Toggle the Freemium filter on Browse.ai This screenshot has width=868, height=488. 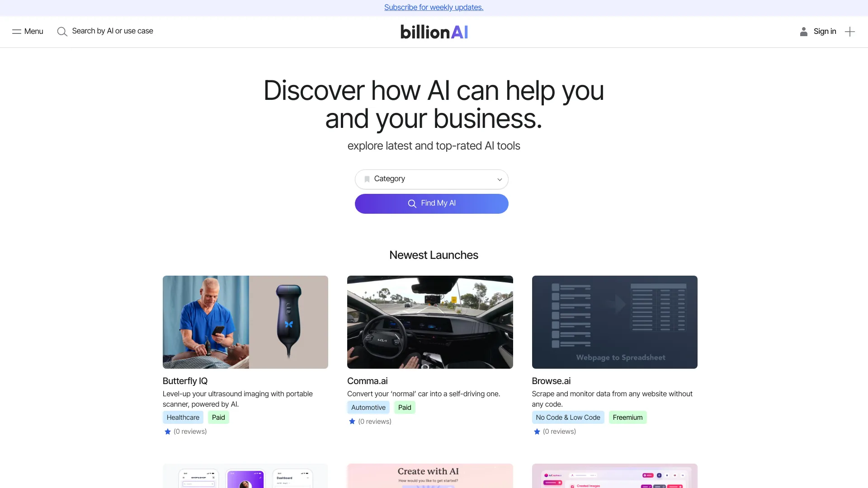628,418
